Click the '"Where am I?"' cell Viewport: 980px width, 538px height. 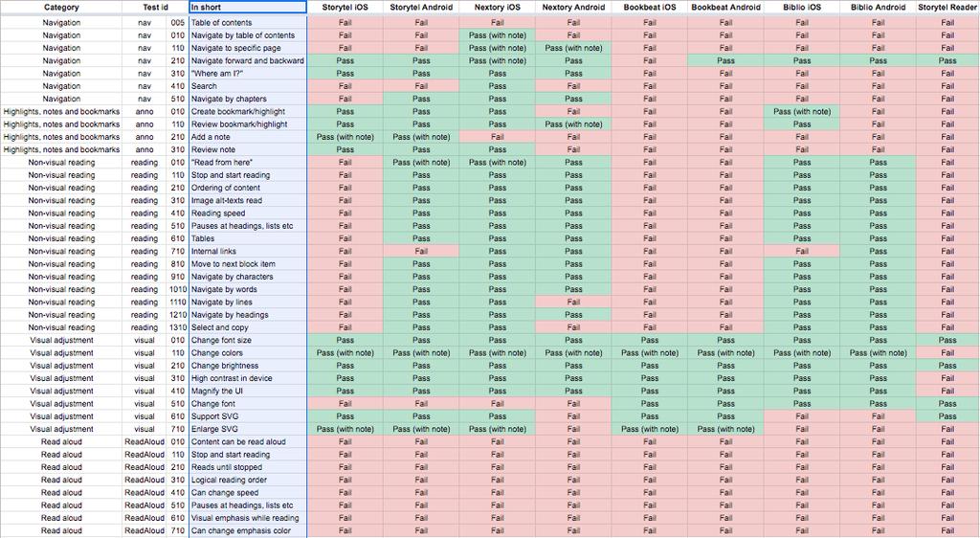tap(248, 74)
